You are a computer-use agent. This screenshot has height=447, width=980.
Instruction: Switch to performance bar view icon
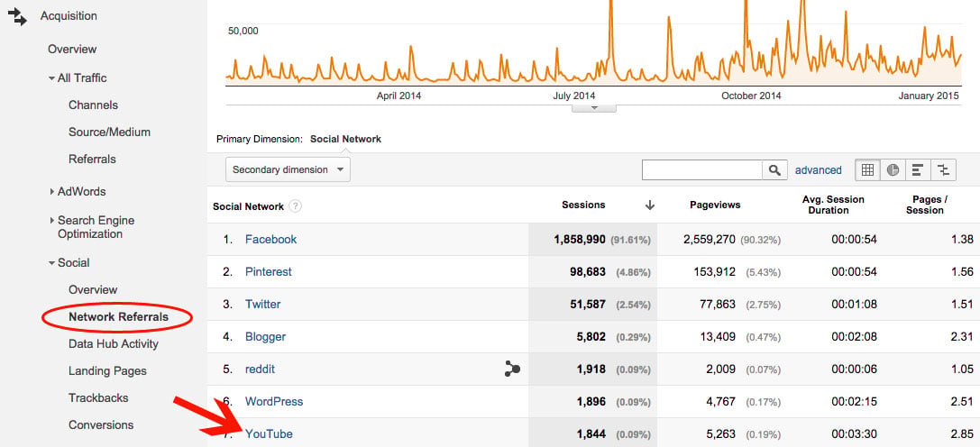coord(918,169)
